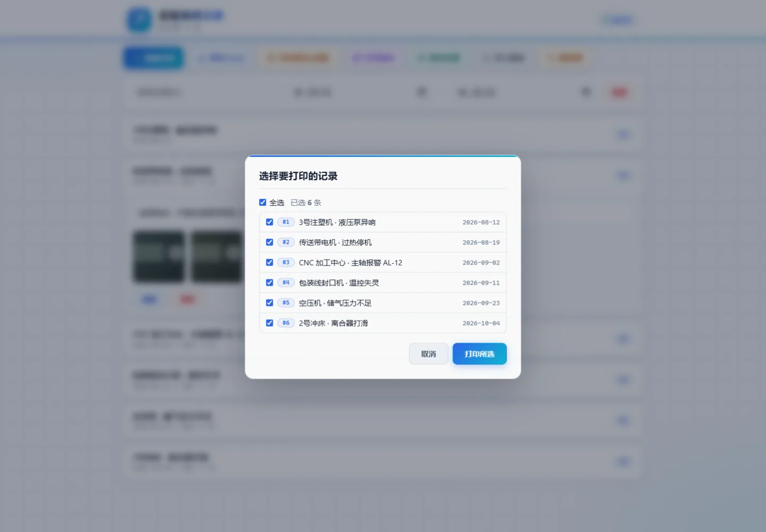766x532 pixels.
Task: Click the text 空压机 · 储气压力不足
Action: tap(335, 303)
